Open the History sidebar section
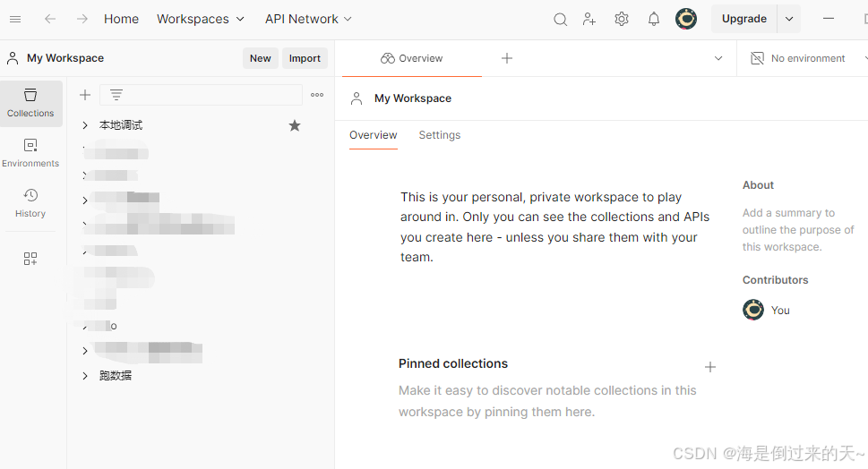The image size is (868, 469). click(x=30, y=203)
